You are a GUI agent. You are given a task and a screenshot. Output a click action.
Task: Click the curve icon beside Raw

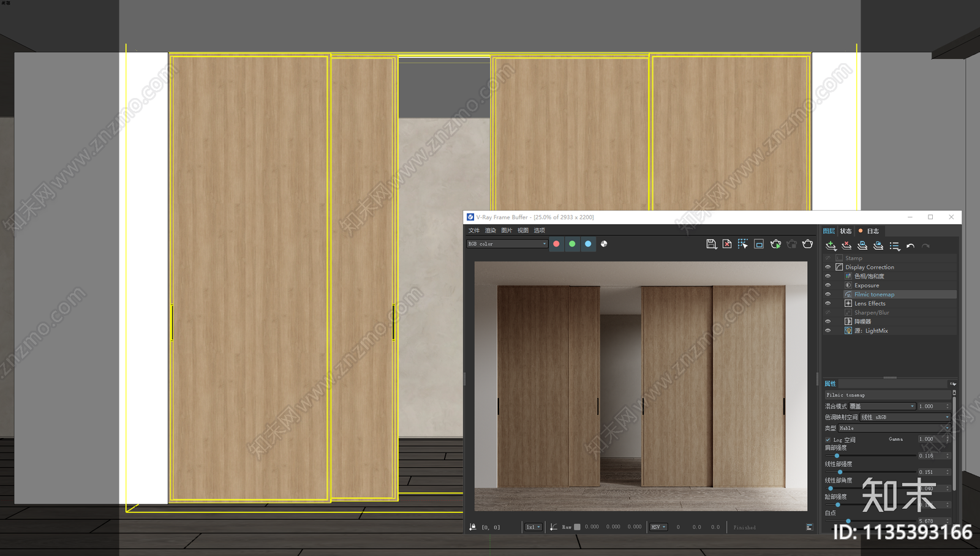pos(554,527)
